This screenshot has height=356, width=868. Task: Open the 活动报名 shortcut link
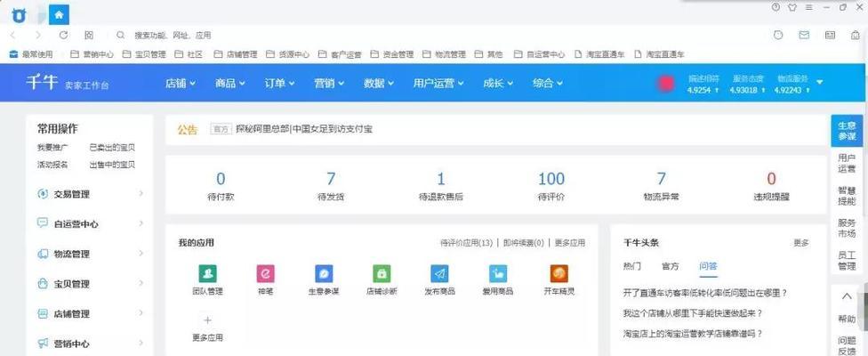pos(53,165)
